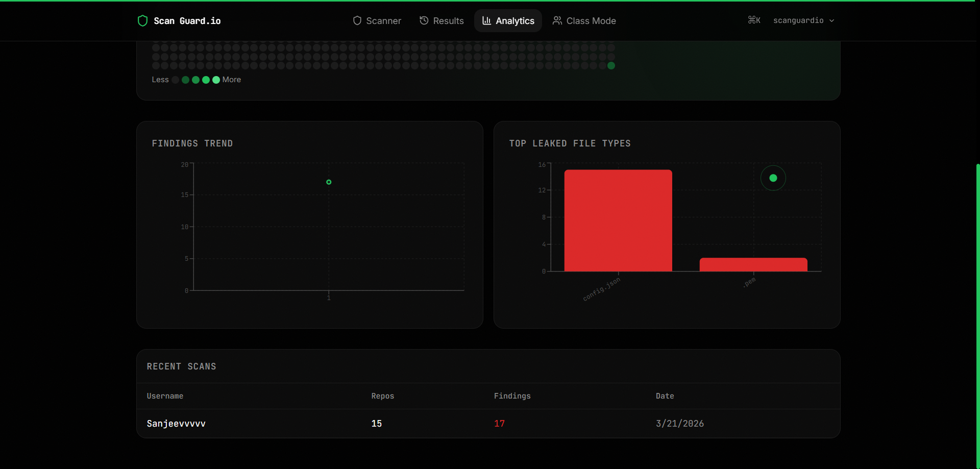Viewport: 980px width, 469px height.
Task: Click the red 17 findings value
Action: (499, 424)
